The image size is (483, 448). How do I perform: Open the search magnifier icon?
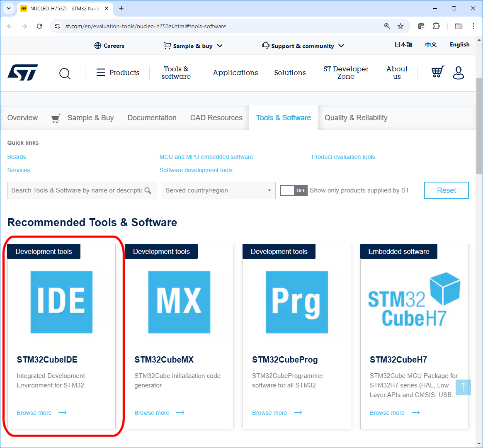pos(65,73)
